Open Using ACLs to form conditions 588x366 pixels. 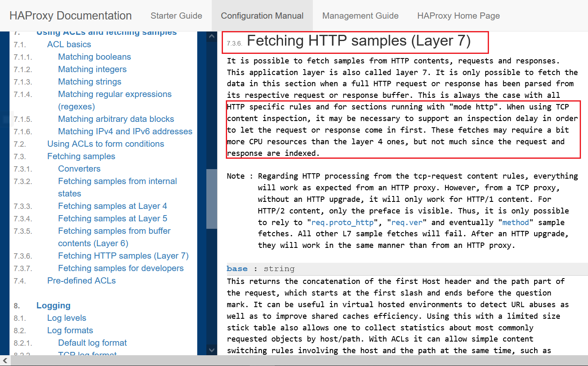point(106,144)
